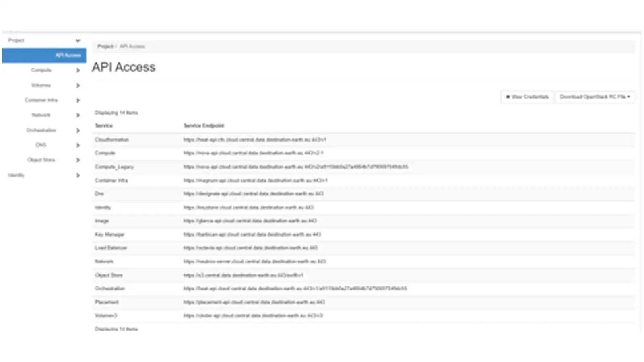Open the Object Store sidebar item

(41, 160)
